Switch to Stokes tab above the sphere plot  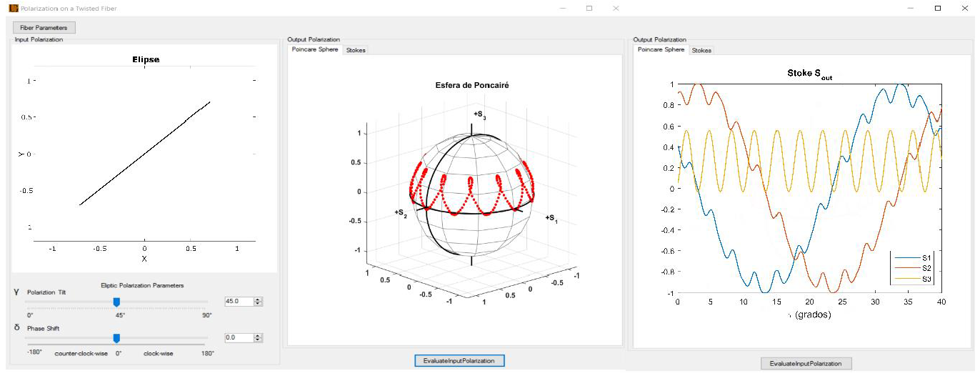tap(356, 50)
